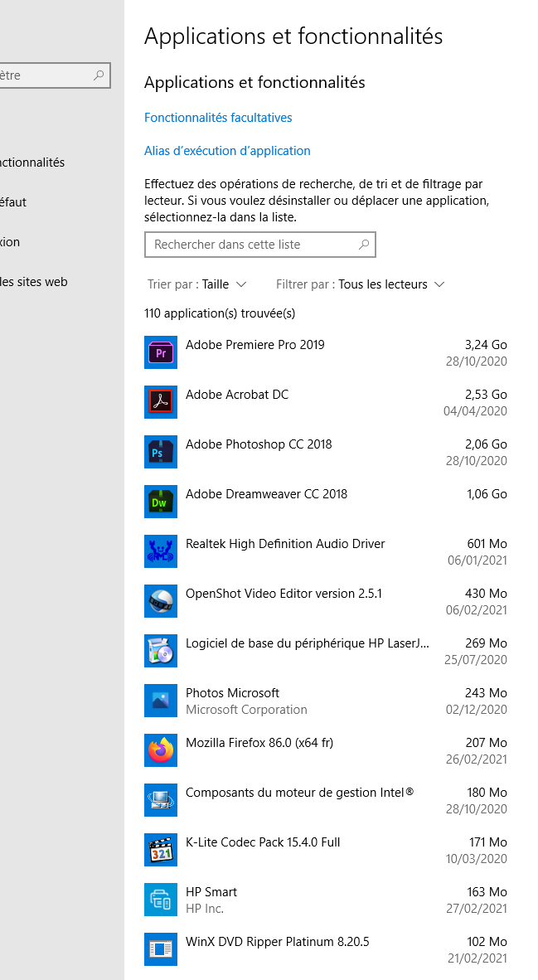Click the K-Lite Codec Pack icon
This screenshot has height=980, width=538.
(x=161, y=850)
